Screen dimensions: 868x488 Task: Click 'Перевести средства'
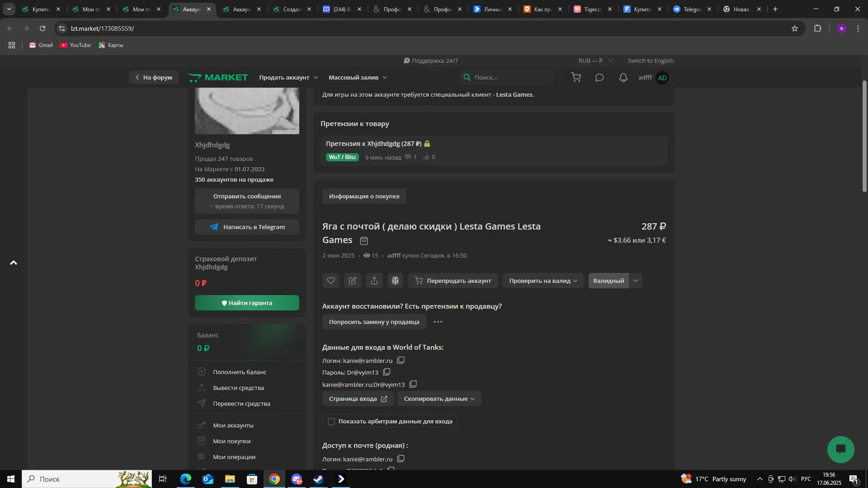[241, 404]
